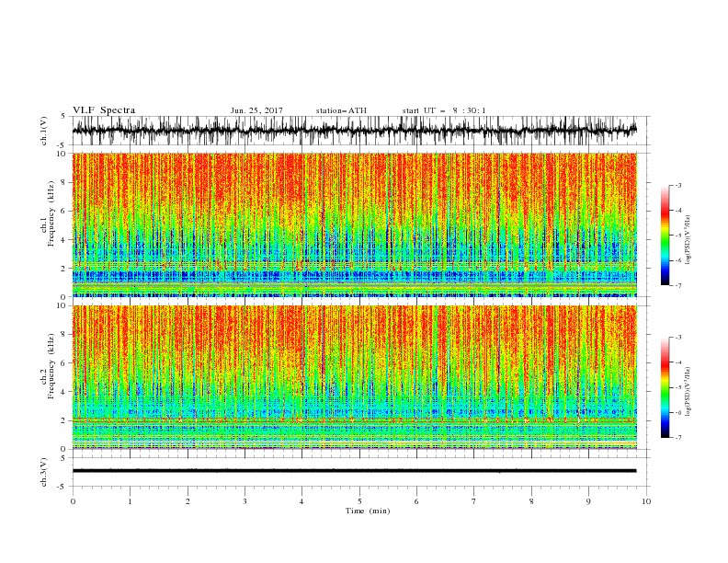Screen dimensions: 728x563
Task: Click time axis tick label "10"
Action: click(646, 501)
